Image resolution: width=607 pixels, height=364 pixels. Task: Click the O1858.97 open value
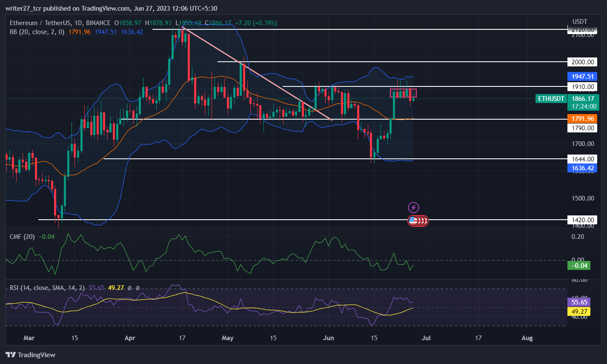click(127, 23)
